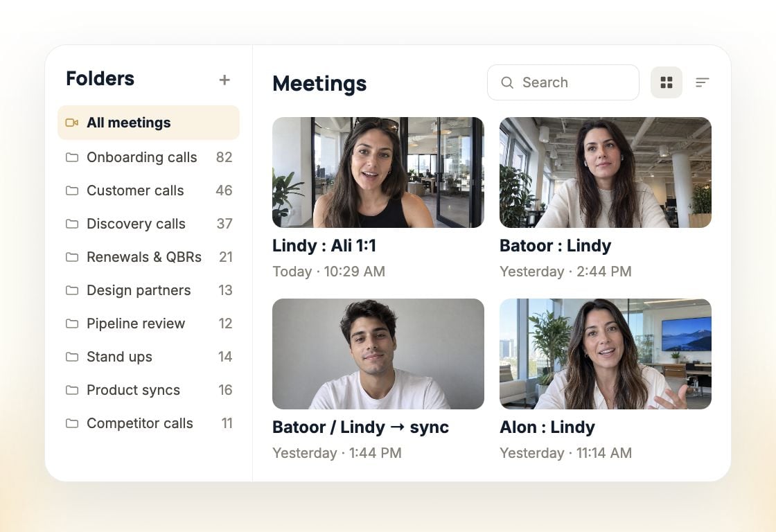Screen dimensions: 776x532
Task: Click the Batoor : Lindy meeting title
Action: pos(555,245)
